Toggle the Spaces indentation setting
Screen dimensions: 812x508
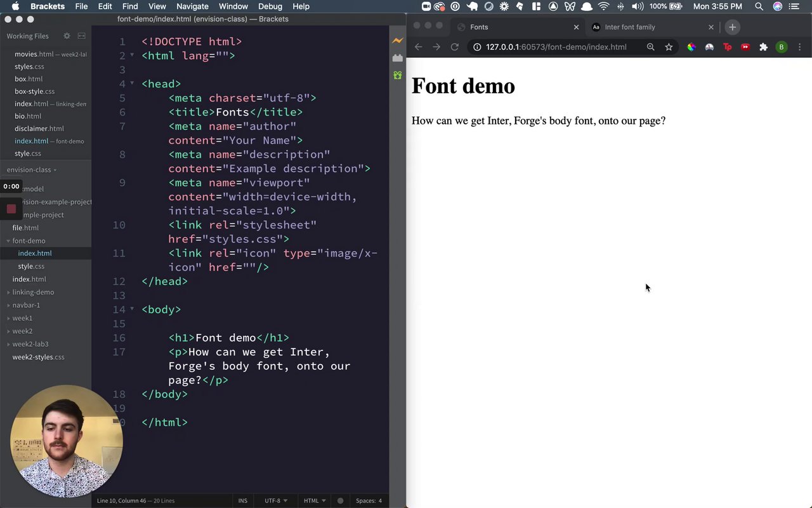(369, 500)
